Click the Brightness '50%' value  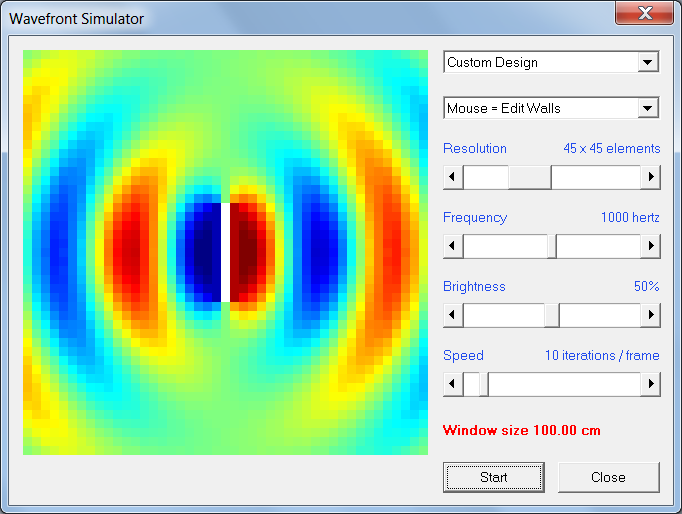(646, 286)
